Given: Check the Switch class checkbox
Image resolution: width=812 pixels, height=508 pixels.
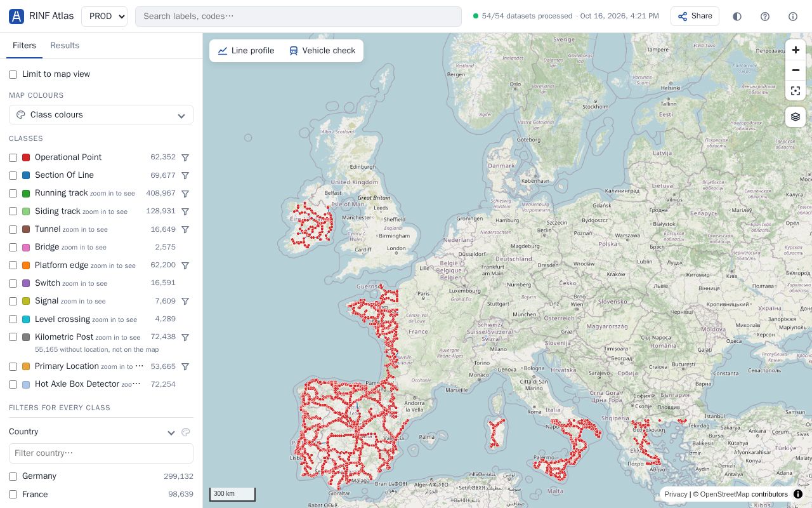Looking at the screenshot, I should pyautogui.click(x=13, y=283).
